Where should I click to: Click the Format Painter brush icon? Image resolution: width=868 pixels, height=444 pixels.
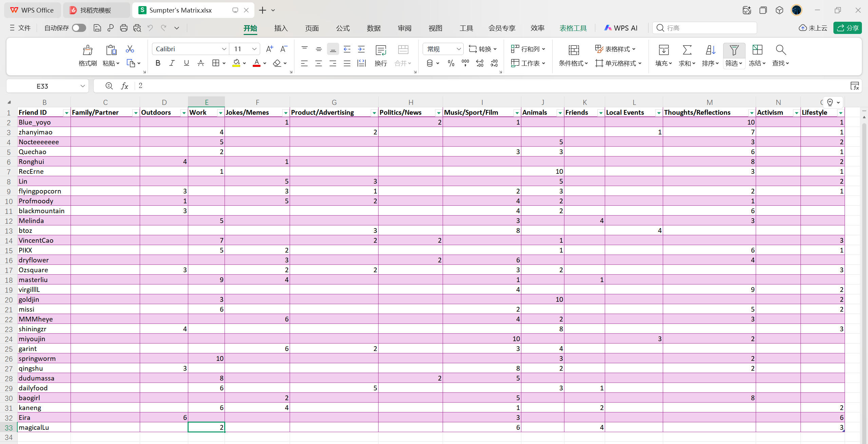tap(88, 50)
